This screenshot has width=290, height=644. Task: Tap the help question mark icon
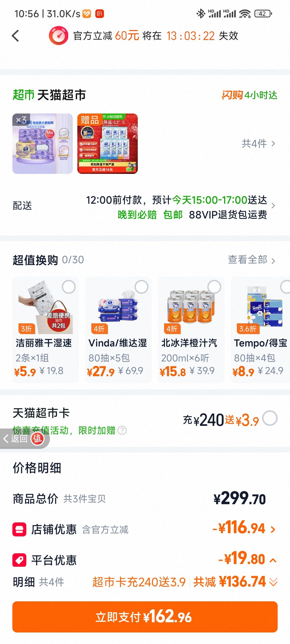click(122, 430)
